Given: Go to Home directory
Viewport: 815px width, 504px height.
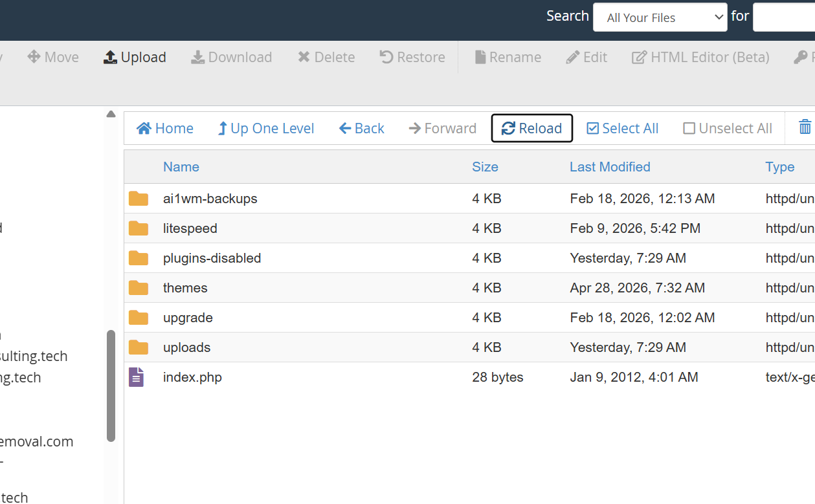Looking at the screenshot, I should click(x=165, y=128).
